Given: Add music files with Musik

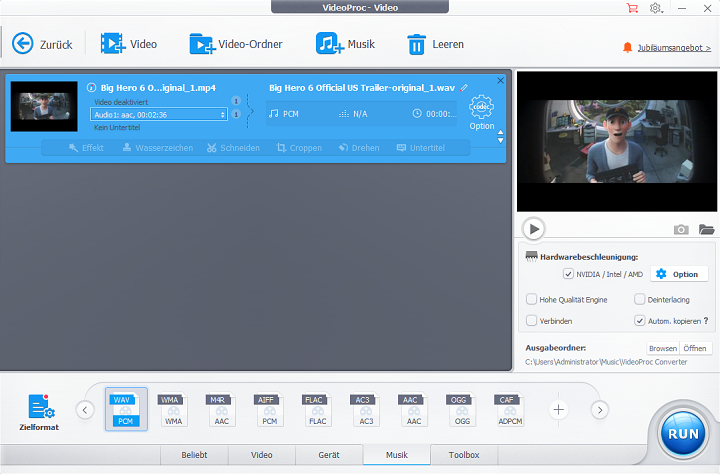Looking at the screenshot, I should pos(345,44).
